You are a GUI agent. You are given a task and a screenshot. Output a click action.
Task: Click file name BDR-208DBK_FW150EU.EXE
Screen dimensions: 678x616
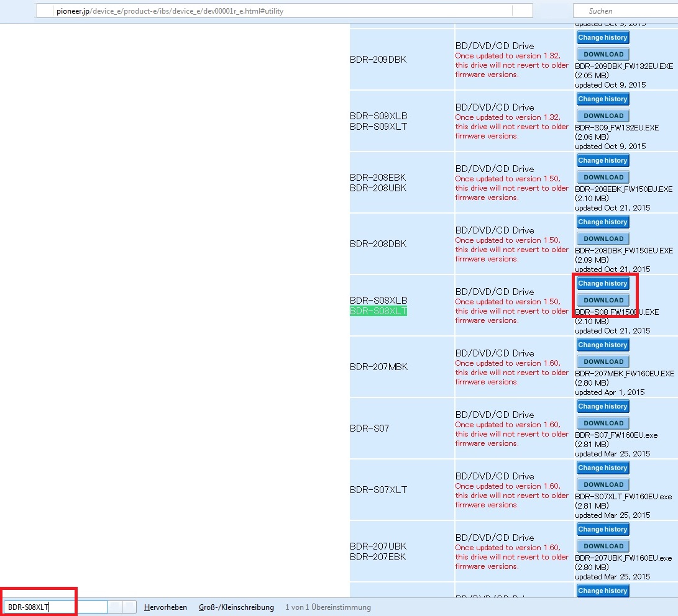point(624,250)
